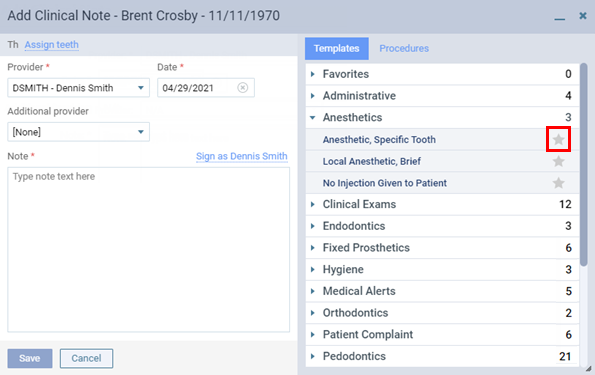Click the Assign teeth link
The image size is (595, 375).
(52, 45)
